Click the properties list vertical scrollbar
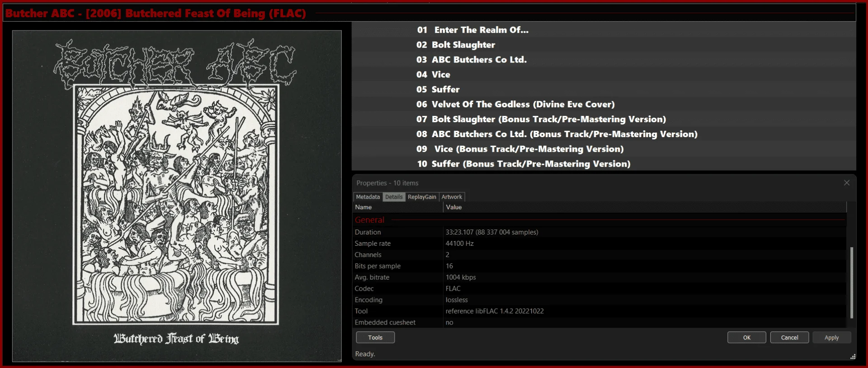The height and width of the screenshot is (368, 868). (x=852, y=282)
